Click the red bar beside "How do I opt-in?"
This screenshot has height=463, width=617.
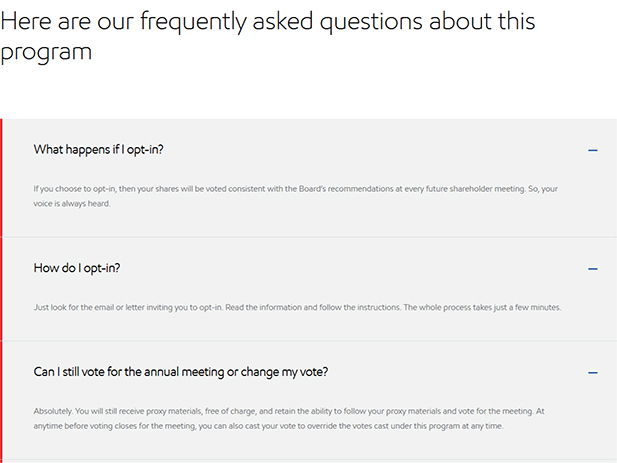point(2,288)
